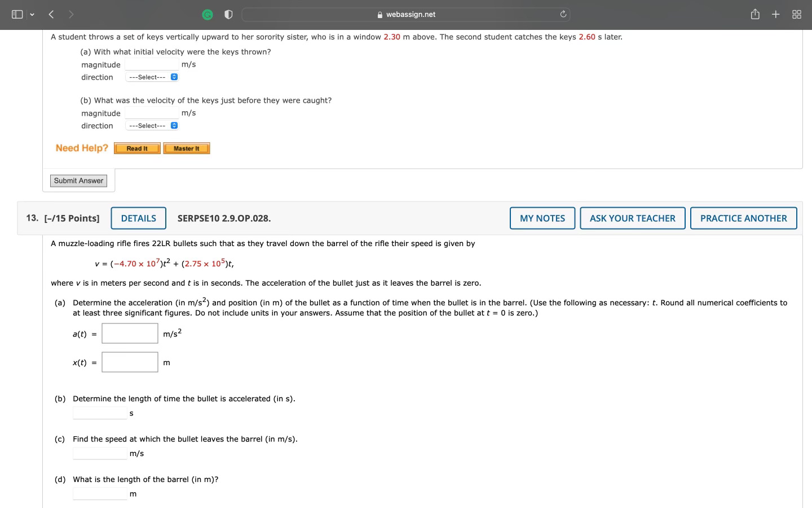Open the direction dropdown for part (a)
This screenshot has width=812, height=508.
(151, 77)
